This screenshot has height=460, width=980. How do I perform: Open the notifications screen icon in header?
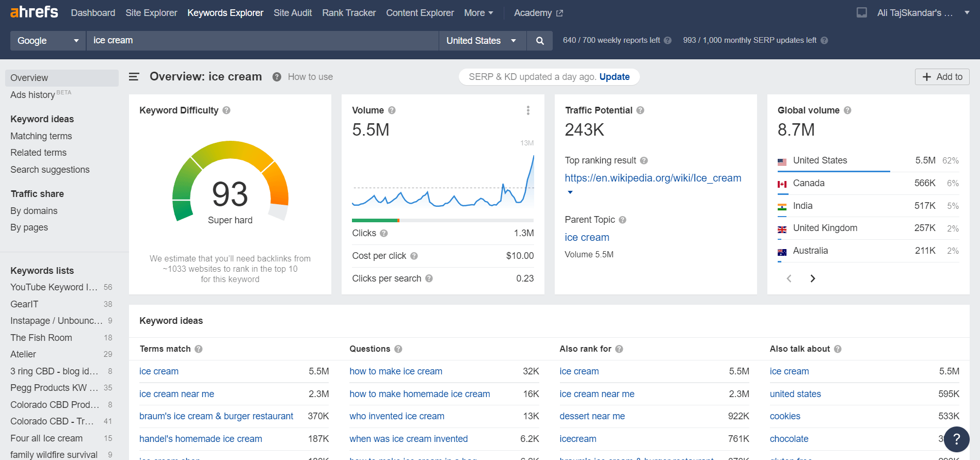[862, 12]
